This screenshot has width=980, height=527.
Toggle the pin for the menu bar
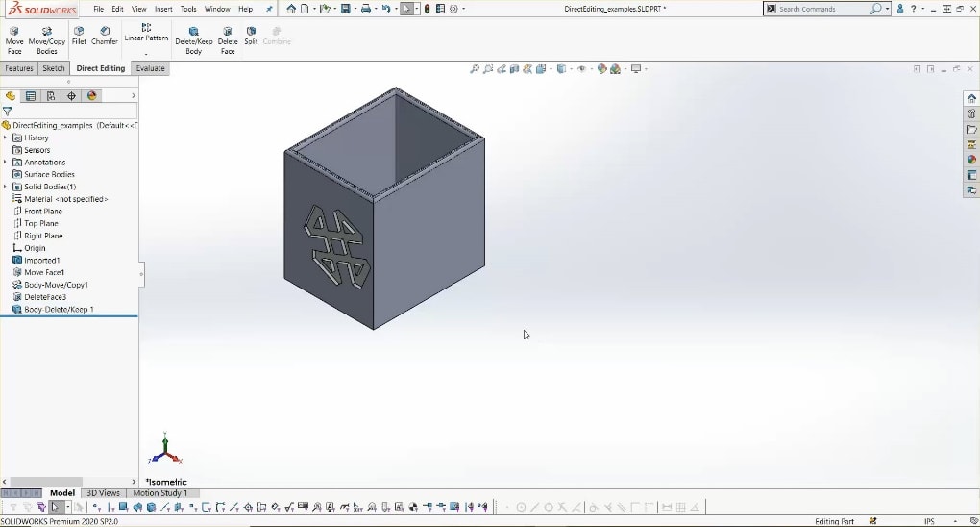coord(269,9)
